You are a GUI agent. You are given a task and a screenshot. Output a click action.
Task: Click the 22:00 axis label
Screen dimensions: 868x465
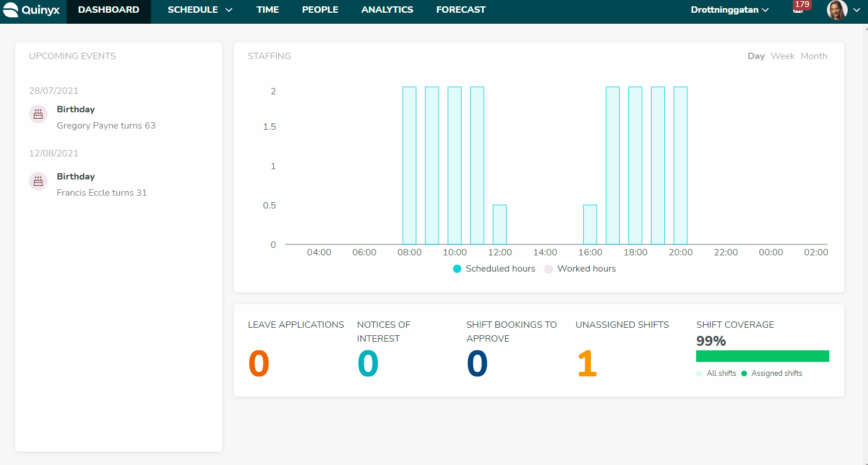coord(726,252)
